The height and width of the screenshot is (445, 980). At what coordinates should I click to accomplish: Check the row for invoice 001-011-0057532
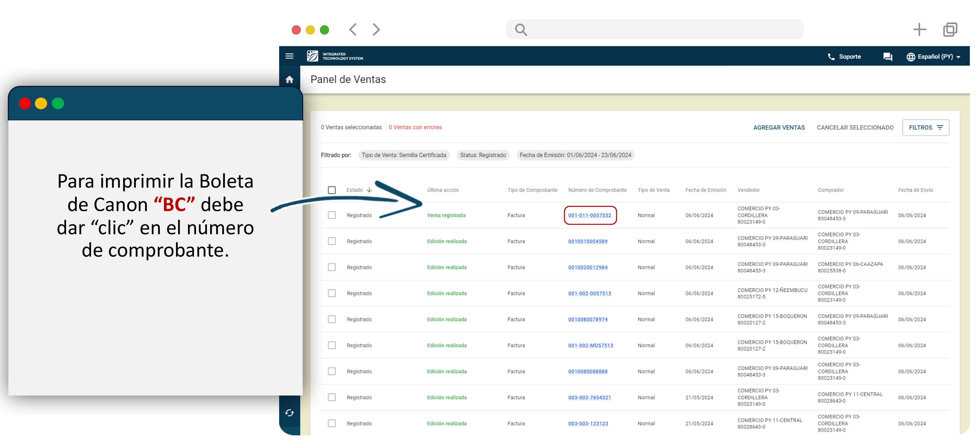click(332, 215)
